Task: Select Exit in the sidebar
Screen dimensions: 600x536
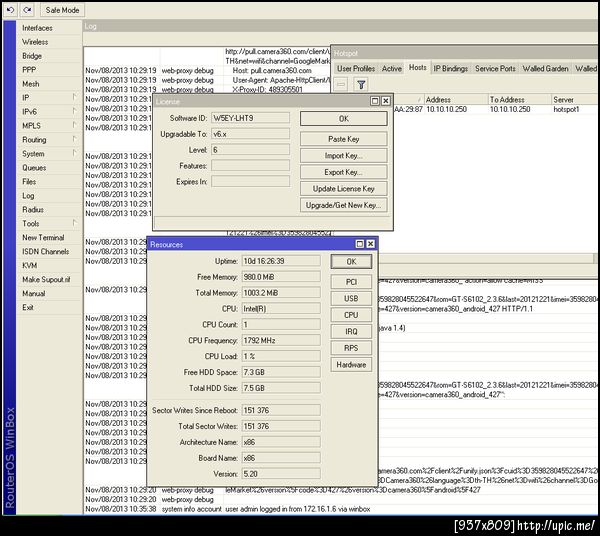Action: pyautogui.click(x=28, y=307)
